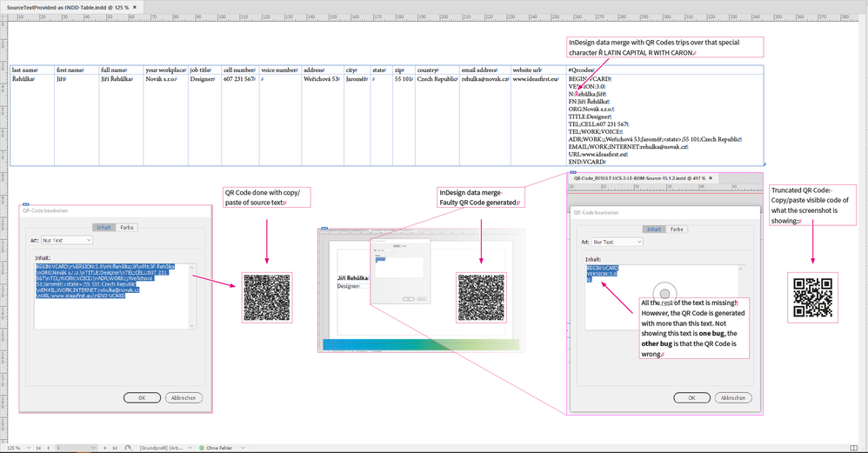
Task: Click the middle screenshot showing Jiří Řehůlka Designer
Action: 421,290
